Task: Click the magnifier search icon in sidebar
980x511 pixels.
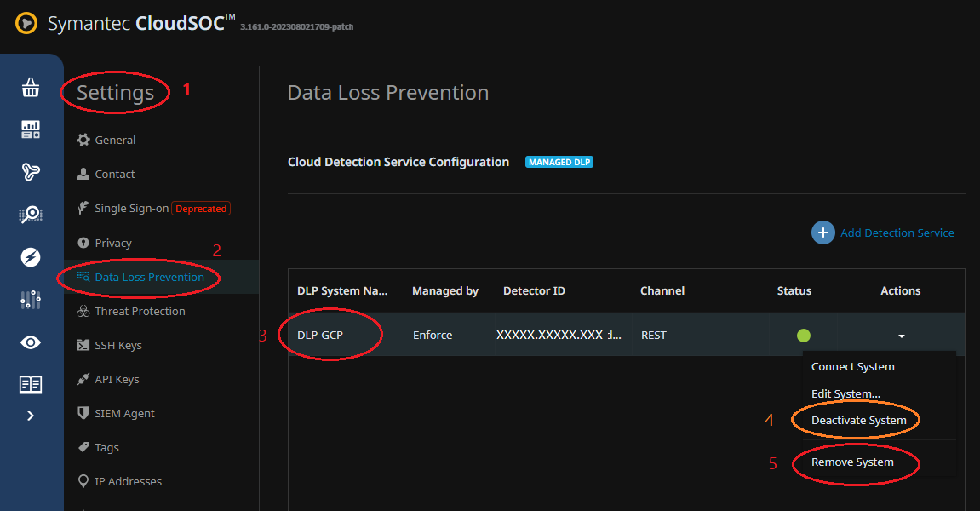Action: coord(31,215)
